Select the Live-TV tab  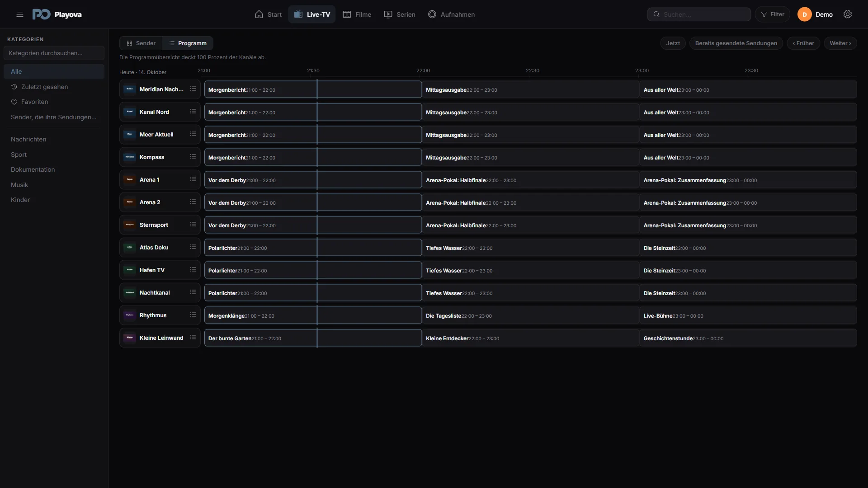[312, 14]
